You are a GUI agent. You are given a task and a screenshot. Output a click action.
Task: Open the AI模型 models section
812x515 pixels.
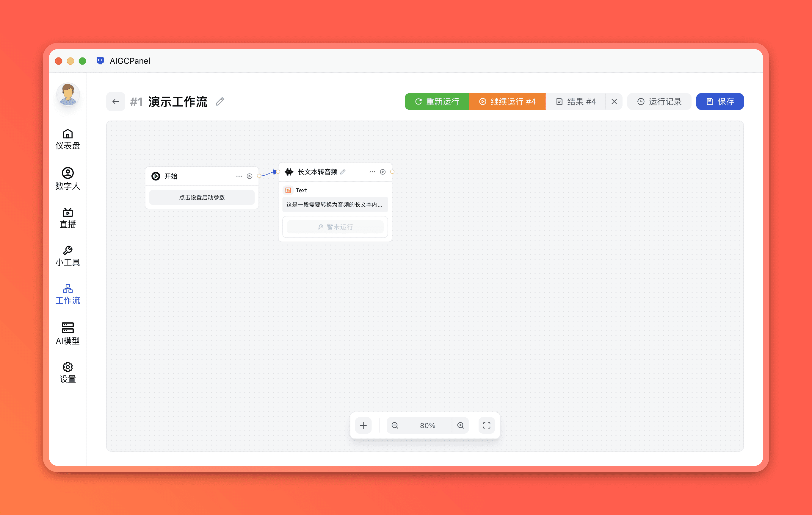(x=68, y=334)
